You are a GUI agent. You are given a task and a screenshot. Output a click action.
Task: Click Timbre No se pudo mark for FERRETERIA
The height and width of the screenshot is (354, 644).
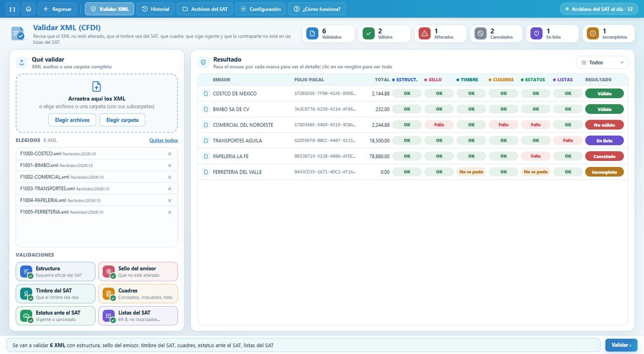[x=471, y=172]
